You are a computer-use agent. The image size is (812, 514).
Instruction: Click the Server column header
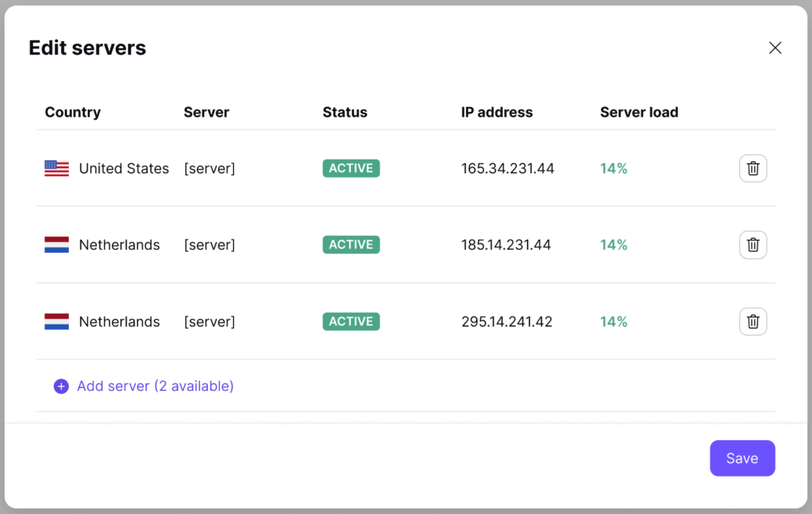tap(206, 113)
